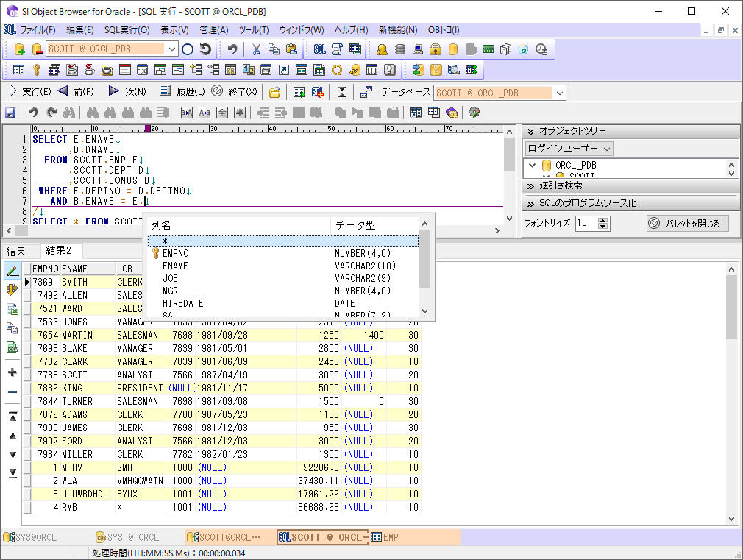Click the minus delete-row icon
The height and width of the screenshot is (560, 743).
13,391
